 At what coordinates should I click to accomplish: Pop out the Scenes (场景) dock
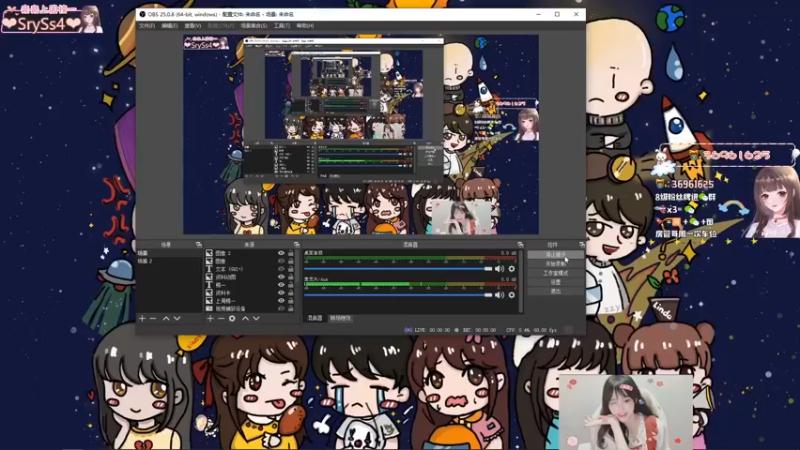tap(198, 245)
